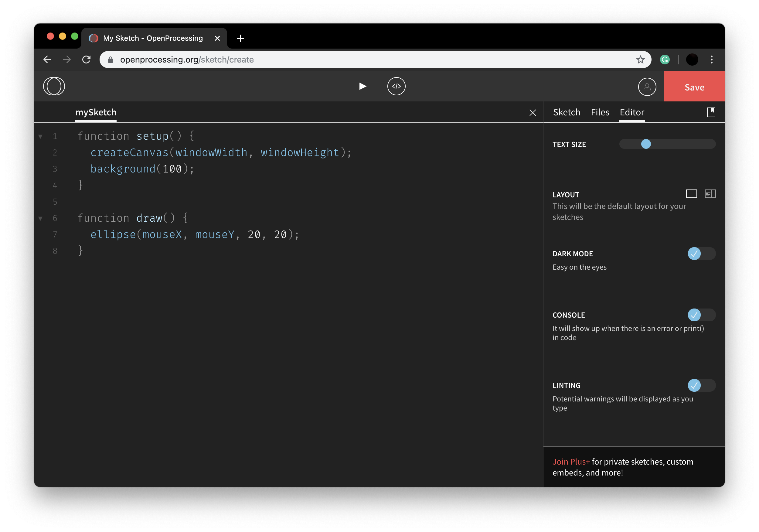Click the code view icon
759x532 pixels.
(x=396, y=86)
